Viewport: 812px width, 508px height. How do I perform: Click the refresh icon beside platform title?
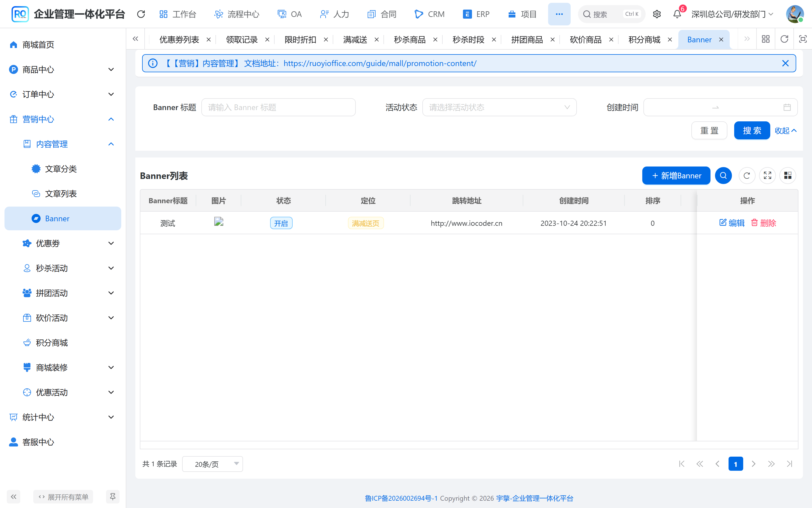(x=141, y=14)
